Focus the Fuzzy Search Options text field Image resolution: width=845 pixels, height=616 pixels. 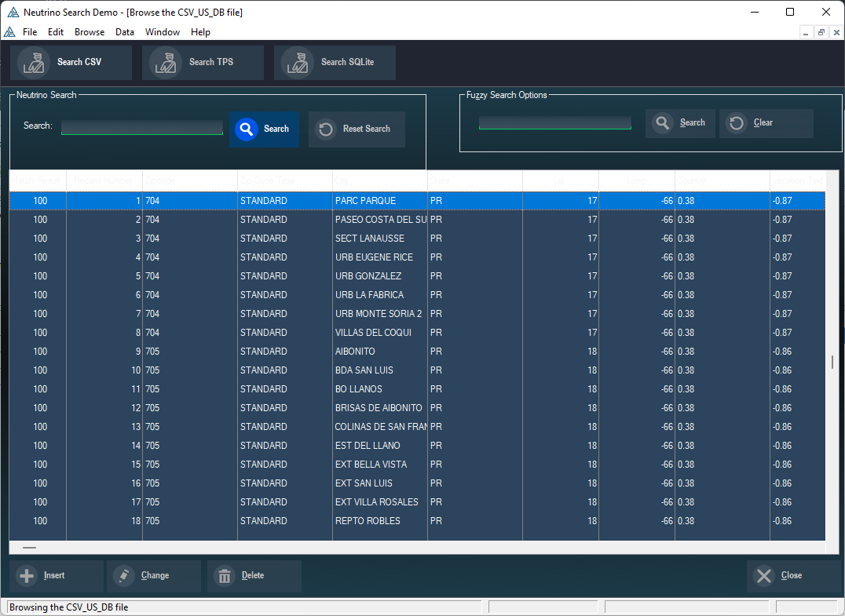click(x=554, y=122)
